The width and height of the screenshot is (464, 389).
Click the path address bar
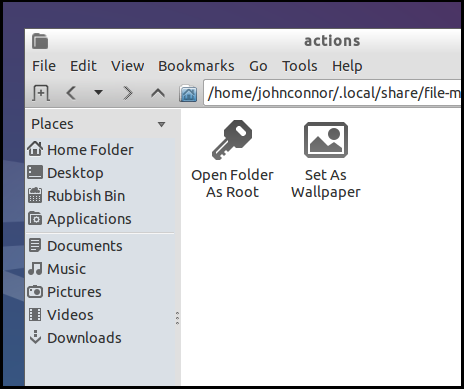(x=333, y=93)
